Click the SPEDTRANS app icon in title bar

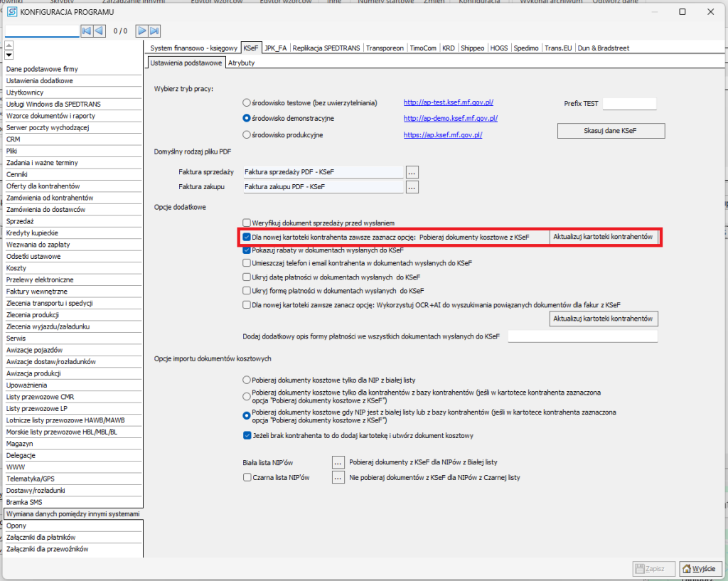coord(12,12)
